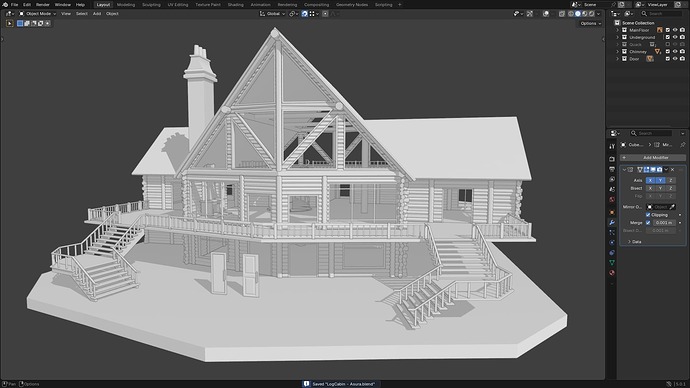690x388 pixels.
Task: Expand the Underground collection
Action: (617, 37)
